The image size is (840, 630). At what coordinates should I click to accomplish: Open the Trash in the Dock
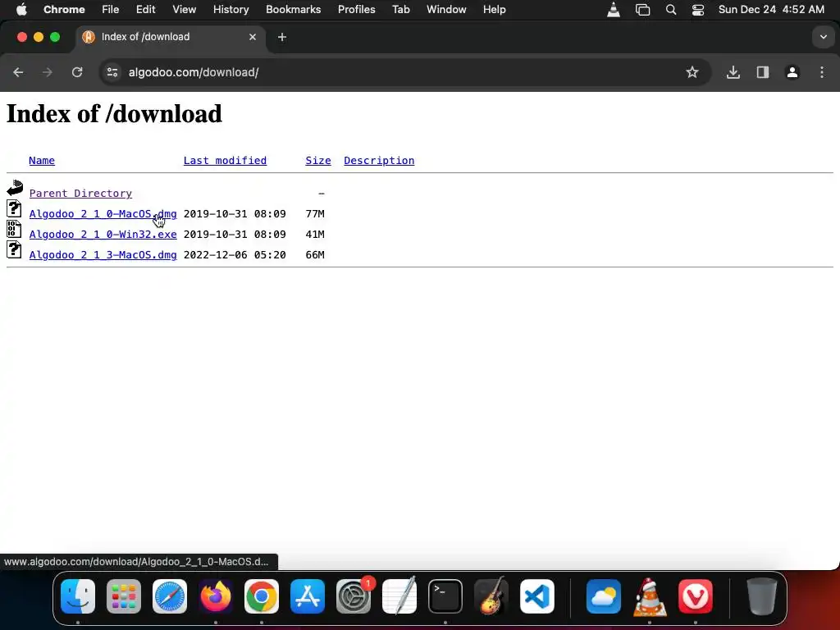coord(762,596)
